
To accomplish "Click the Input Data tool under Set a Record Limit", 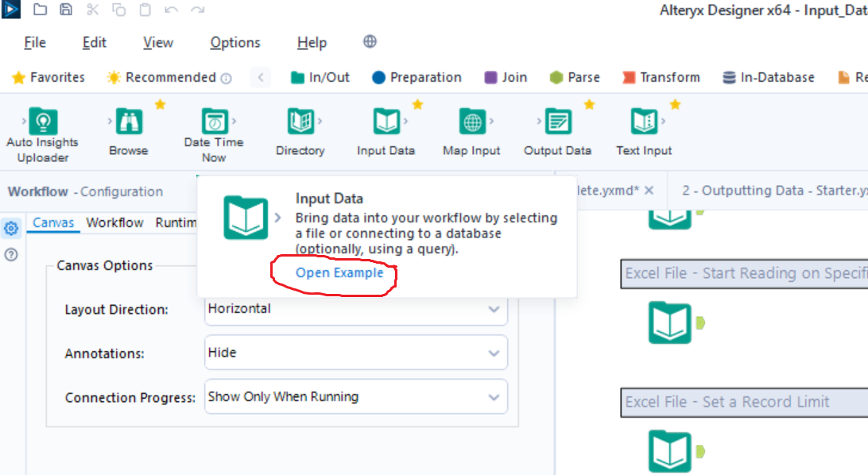I will coord(670,451).
